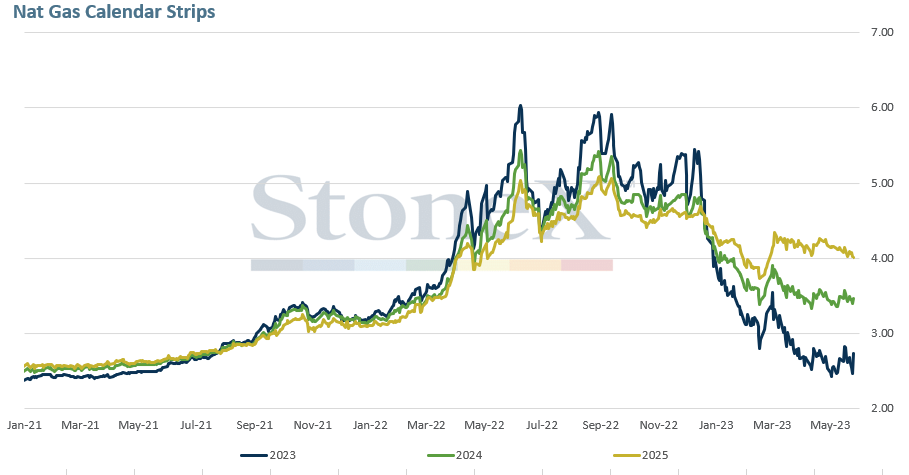This screenshot has height=475, width=909.
Task: Click the 'Nat Gas Calendar Strips' chart title
Action: click(x=114, y=12)
